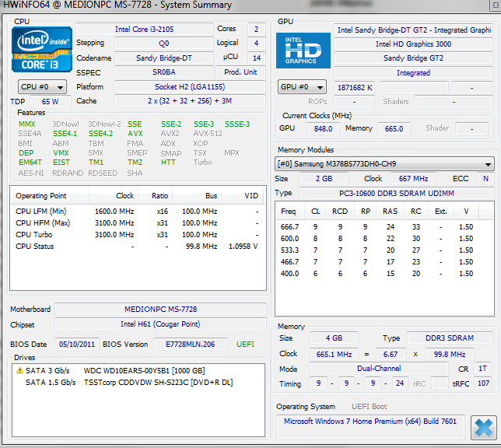
Task: Select the 400.0 frequency timing row
Action: (x=384, y=274)
